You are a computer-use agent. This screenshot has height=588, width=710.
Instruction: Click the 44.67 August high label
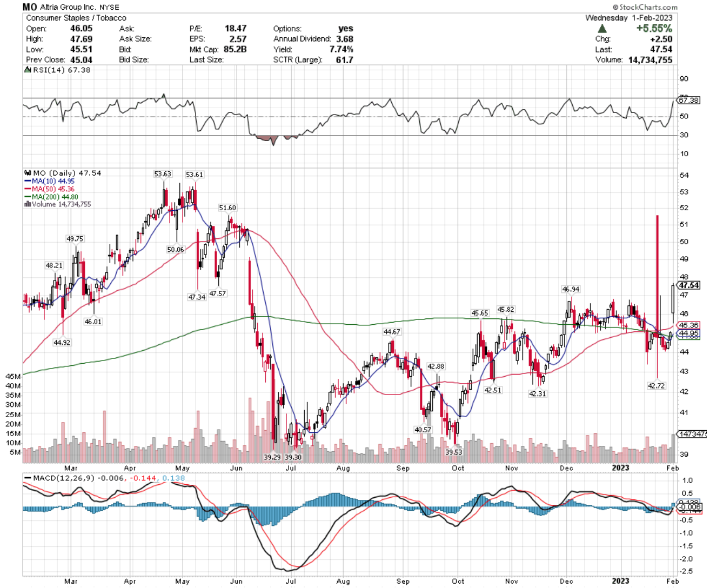point(392,332)
